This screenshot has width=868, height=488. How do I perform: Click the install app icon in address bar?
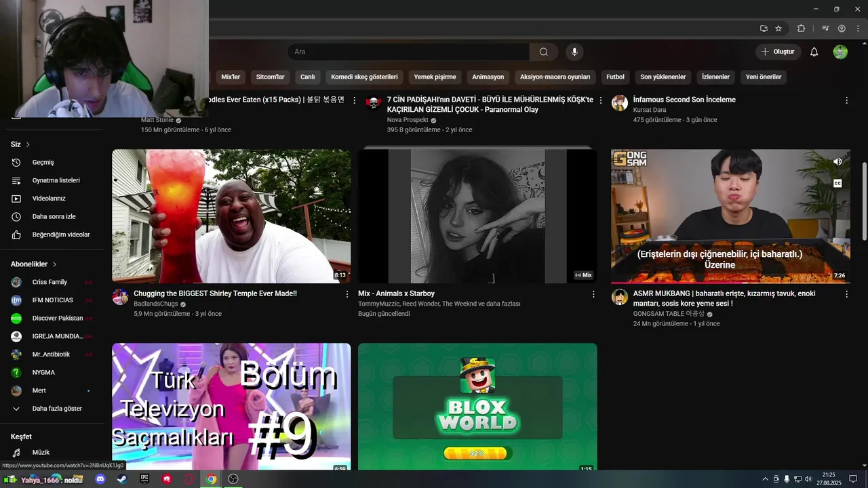[x=764, y=28]
